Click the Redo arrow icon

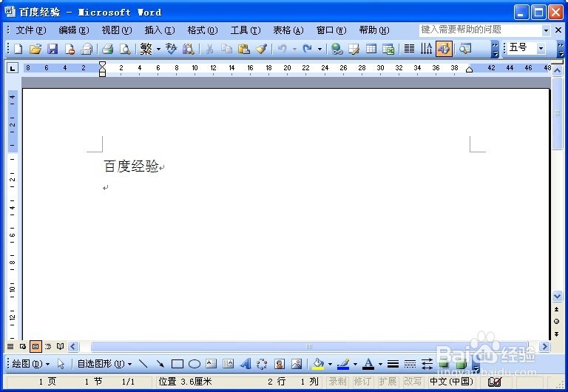click(308, 49)
